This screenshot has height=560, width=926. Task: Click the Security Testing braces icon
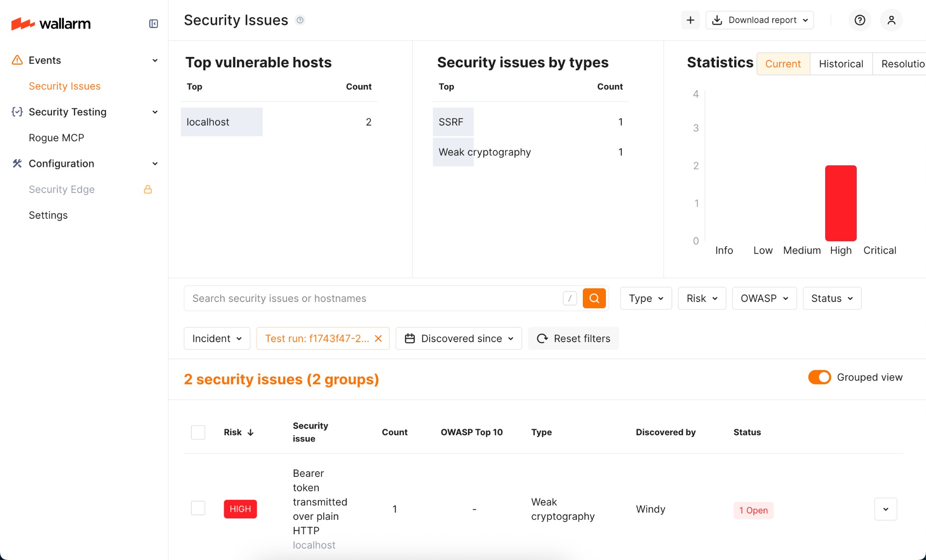click(17, 112)
